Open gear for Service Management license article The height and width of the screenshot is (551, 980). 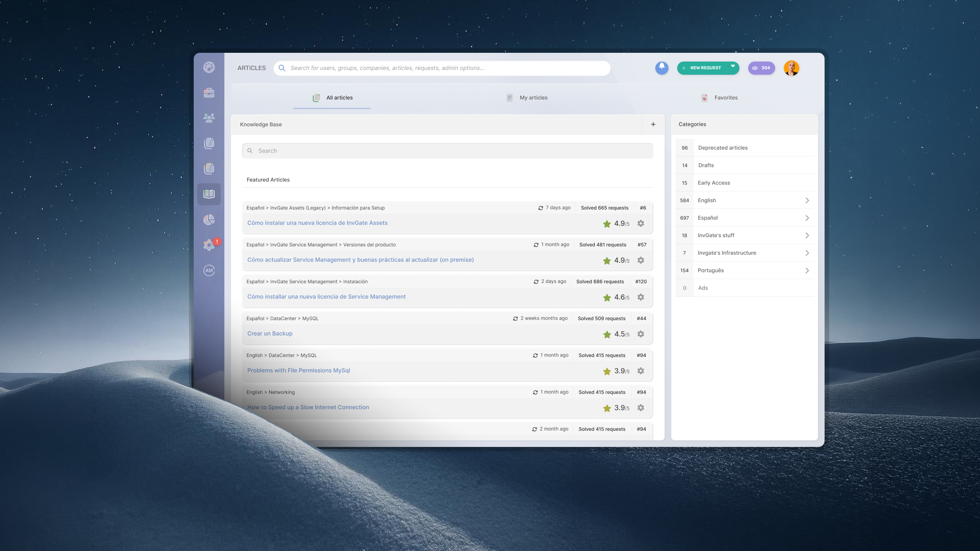click(x=641, y=297)
